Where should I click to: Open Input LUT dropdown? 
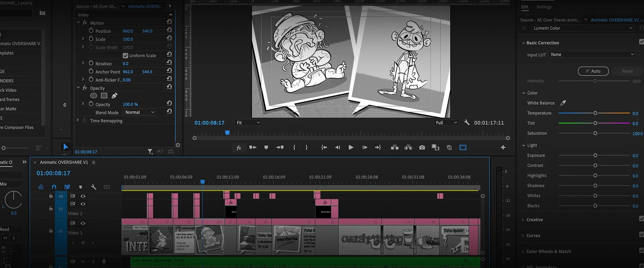592,55
